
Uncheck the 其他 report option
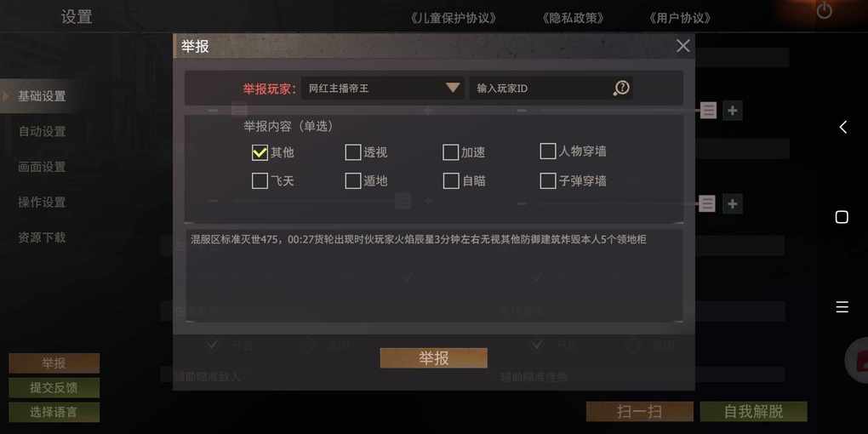[260, 152]
